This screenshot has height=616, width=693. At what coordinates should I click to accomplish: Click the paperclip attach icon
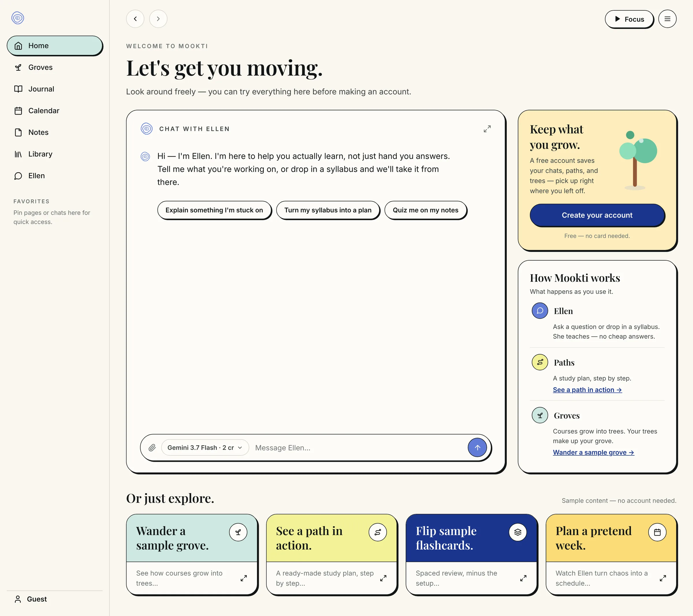152,448
